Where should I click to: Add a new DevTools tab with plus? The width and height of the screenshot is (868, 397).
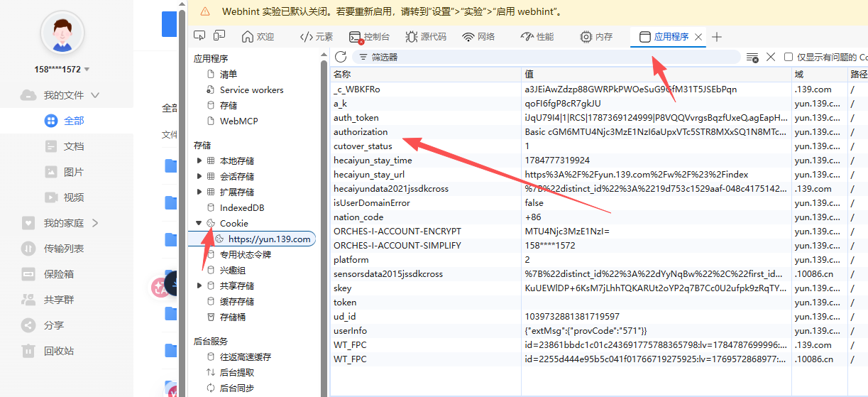717,37
